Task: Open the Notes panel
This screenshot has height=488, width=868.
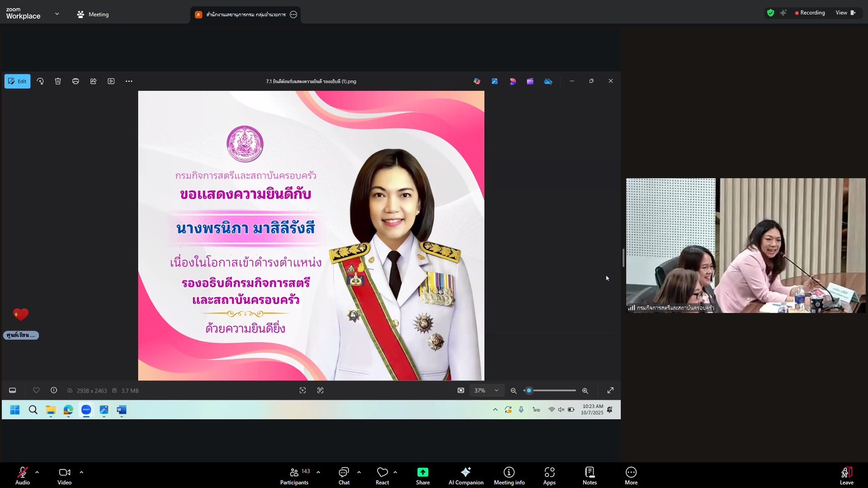Action: (x=589, y=476)
